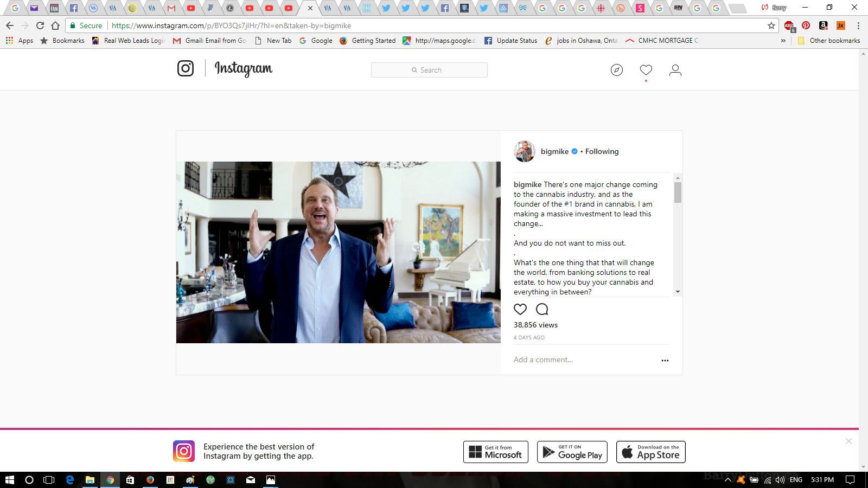868x488 pixels.
Task: Open the Apps shortcut in bookmarks bar
Action: point(20,41)
